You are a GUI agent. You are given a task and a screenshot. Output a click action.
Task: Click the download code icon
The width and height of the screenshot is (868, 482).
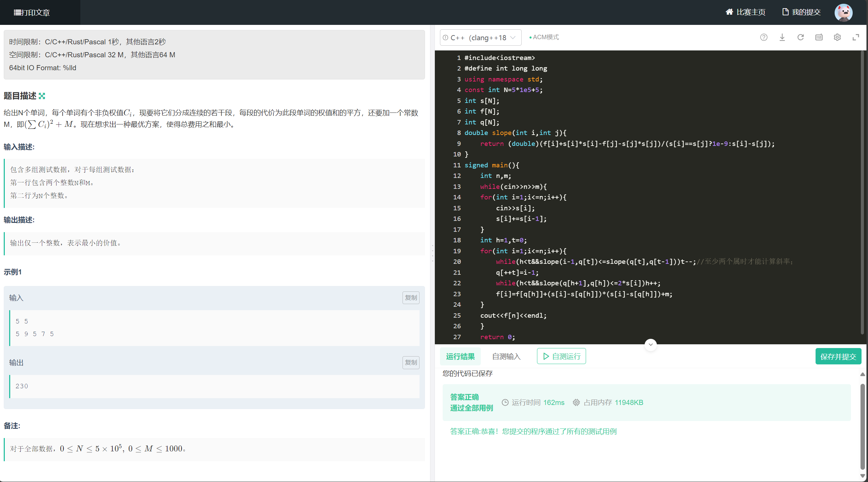[x=782, y=37]
